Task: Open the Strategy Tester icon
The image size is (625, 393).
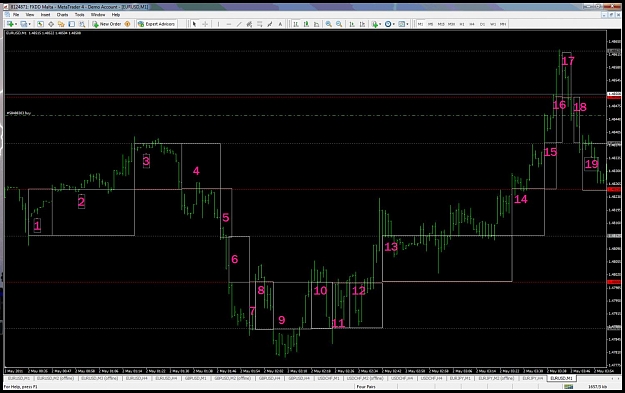Action: click(x=82, y=24)
